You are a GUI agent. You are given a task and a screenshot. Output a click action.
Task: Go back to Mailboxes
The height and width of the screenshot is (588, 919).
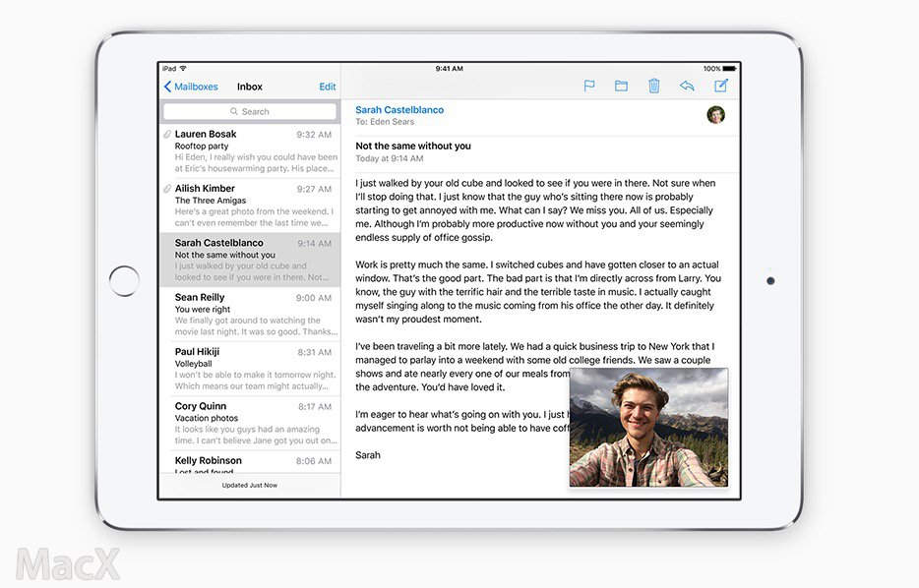191,87
